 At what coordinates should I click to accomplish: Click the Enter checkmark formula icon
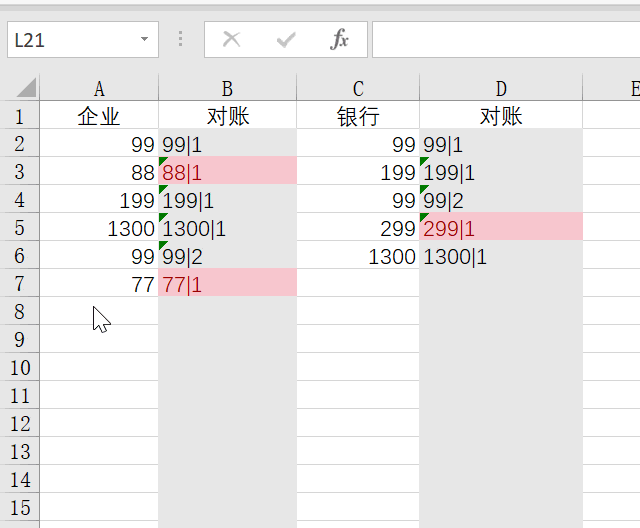pyautogui.click(x=286, y=40)
